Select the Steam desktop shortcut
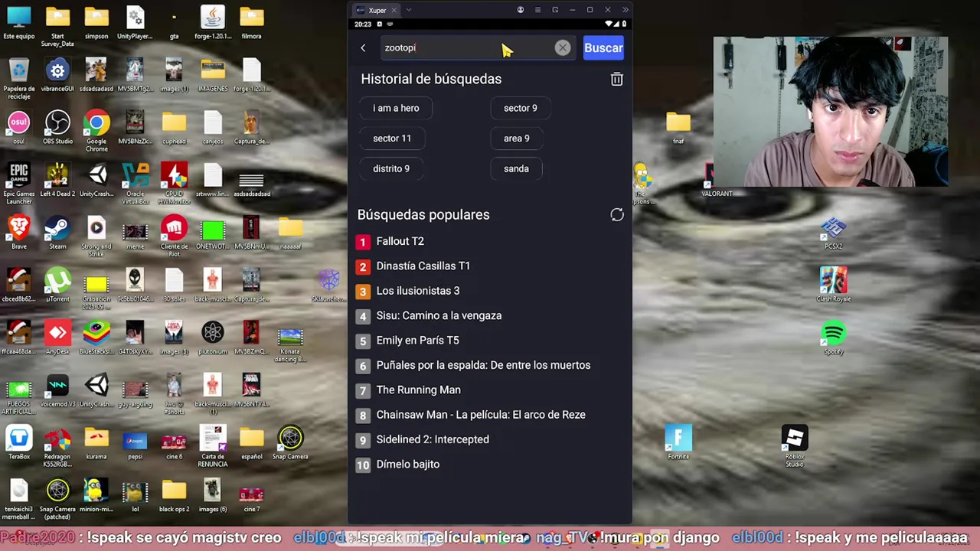Image resolution: width=980 pixels, height=551 pixels. (58, 233)
